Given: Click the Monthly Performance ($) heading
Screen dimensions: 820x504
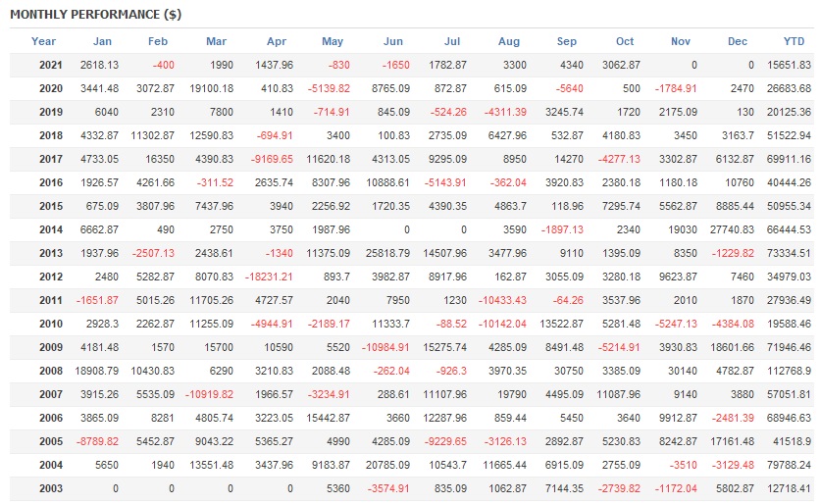Looking at the screenshot, I should [95, 15].
